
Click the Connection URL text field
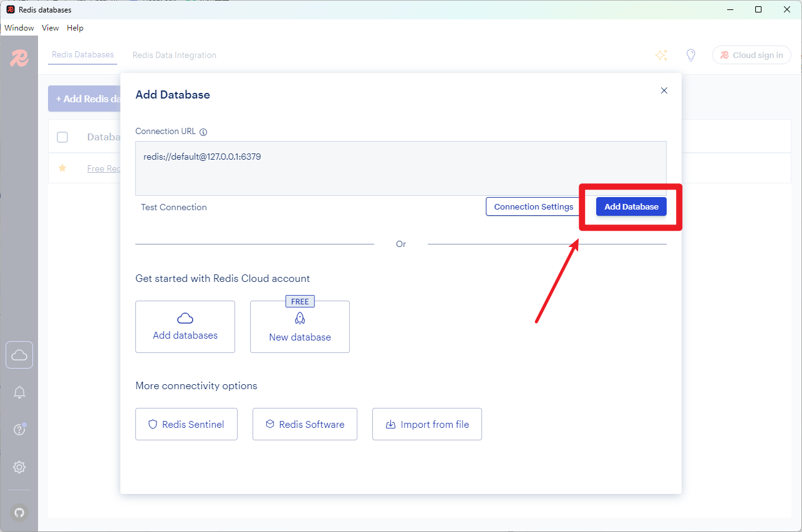coord(401,168)
